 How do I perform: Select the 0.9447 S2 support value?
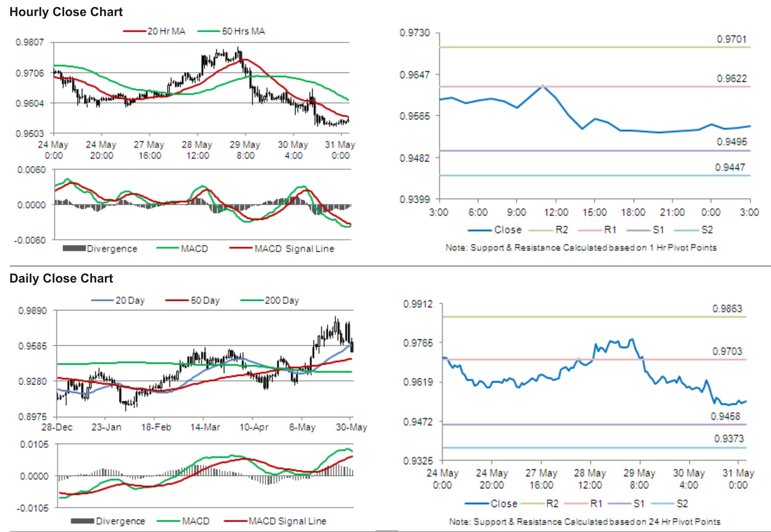coord(730,167)
